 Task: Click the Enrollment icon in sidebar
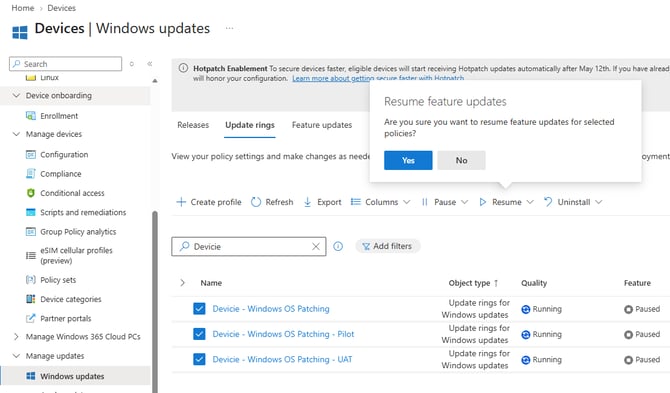(31, 116)
